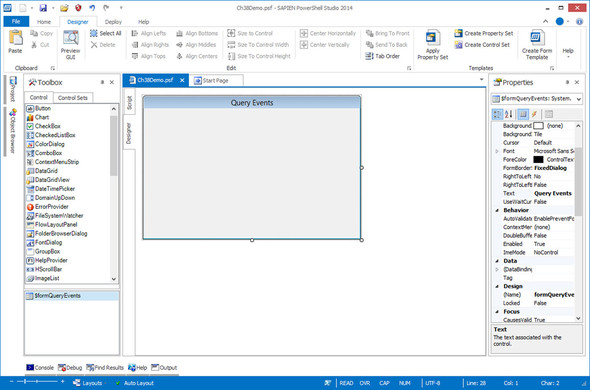Screen dimensions: 590x390
Task: Select ColorDialog in the Toolbox list
Action: 45,144
